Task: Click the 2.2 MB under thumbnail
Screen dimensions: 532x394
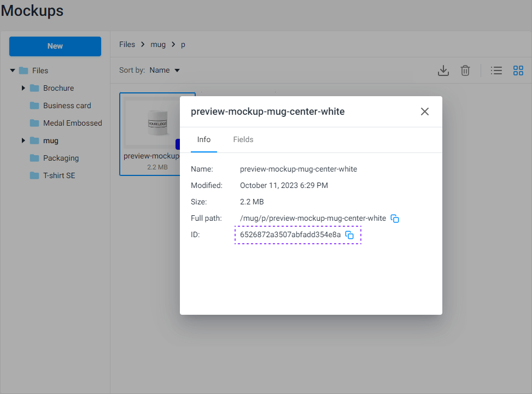Action: (157, 167)
